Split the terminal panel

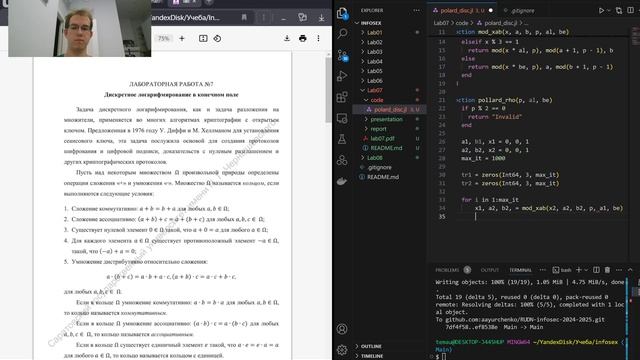pyautogui.click(x=596, y=270)
